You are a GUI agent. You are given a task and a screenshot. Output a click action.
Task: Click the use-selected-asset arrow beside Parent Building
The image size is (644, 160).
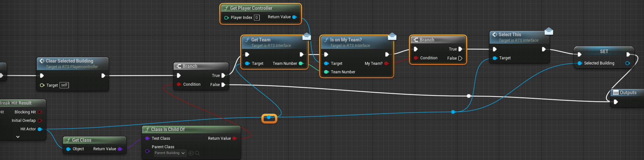(x=191, y=153)
